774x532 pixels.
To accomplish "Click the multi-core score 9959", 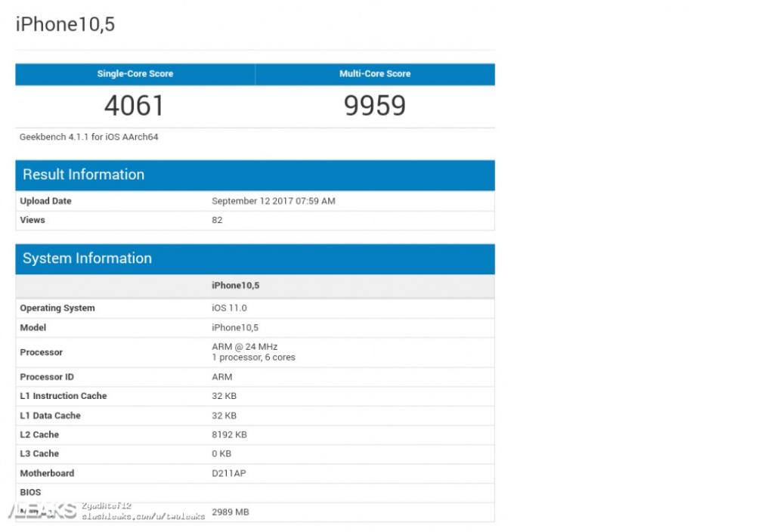I will (375, 106).
